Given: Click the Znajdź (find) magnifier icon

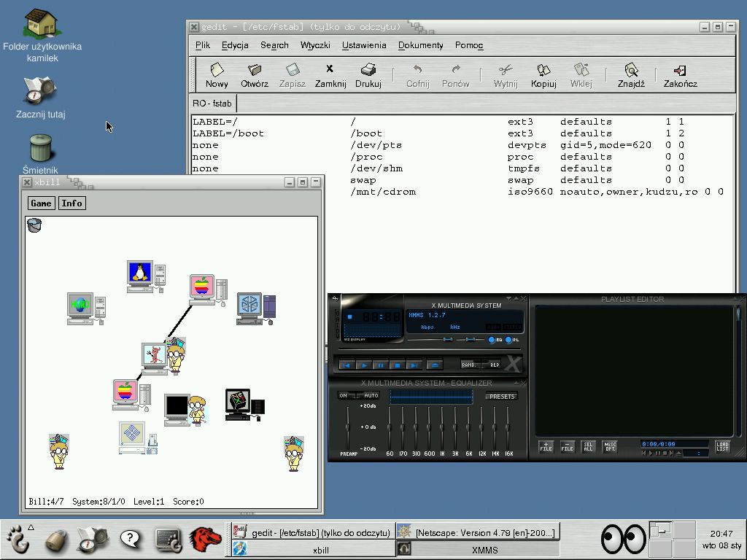Looking at the screenshot, I should (x=631, y=71).
